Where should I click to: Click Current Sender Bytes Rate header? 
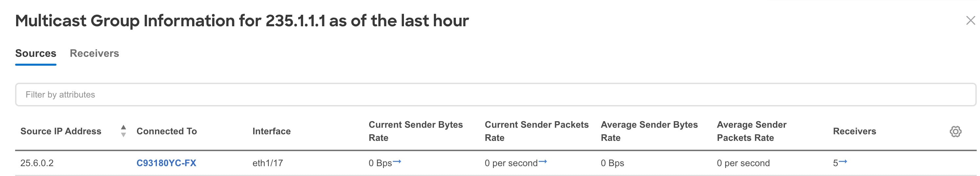pos(416,131)
